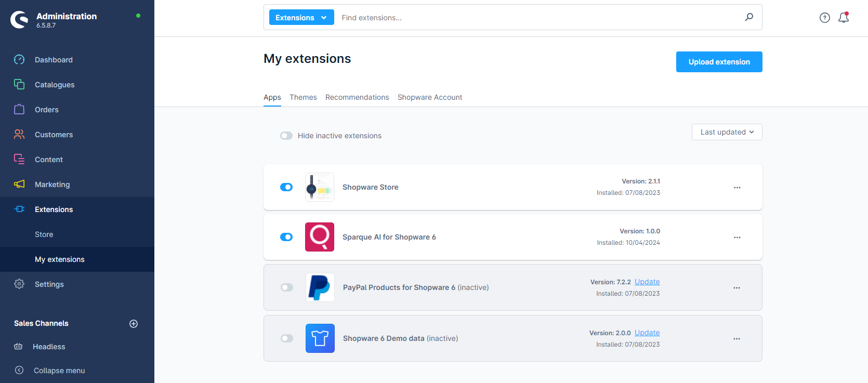Click the Marketing megaphone icon
The image size is (868, 383).
pyautogui.click(x=19, y=184)
